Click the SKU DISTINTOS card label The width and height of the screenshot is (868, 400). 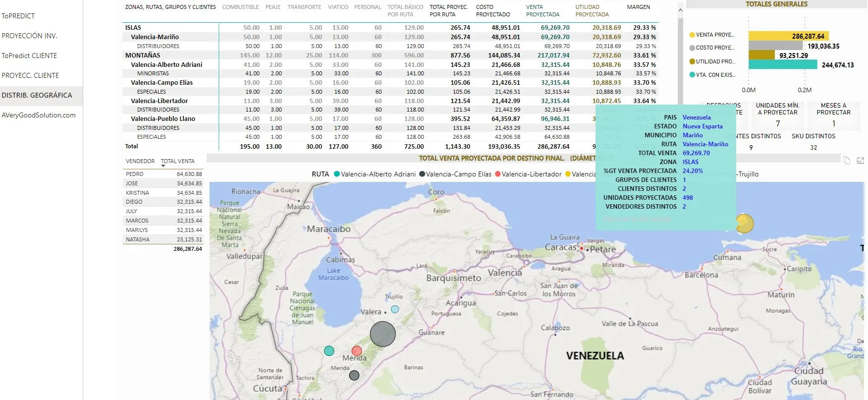pos(814,136)
